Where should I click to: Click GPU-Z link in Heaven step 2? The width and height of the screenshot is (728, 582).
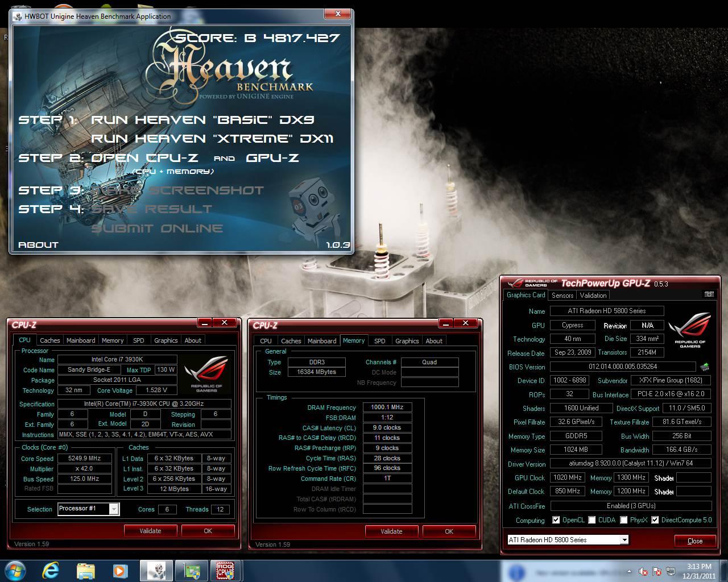(272, 157)
